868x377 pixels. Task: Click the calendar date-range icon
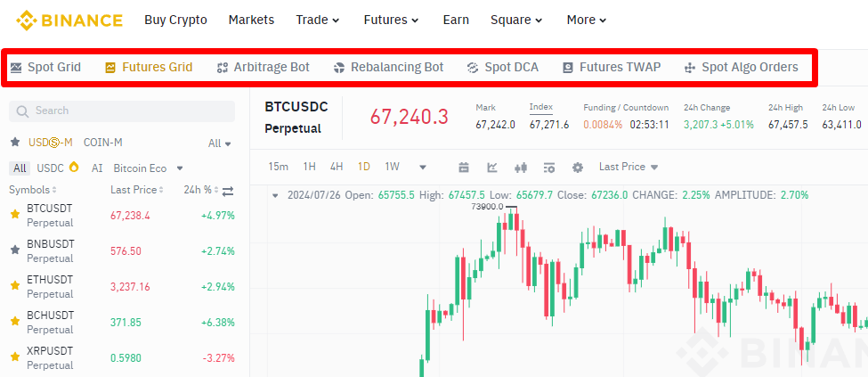click(464, 167)
